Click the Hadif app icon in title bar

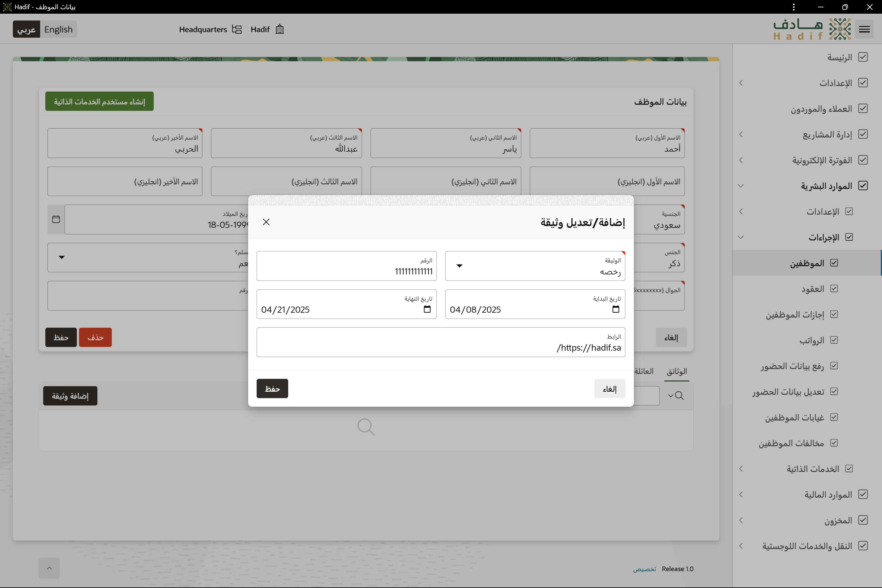pyautogui.click(x=7, y=7)
